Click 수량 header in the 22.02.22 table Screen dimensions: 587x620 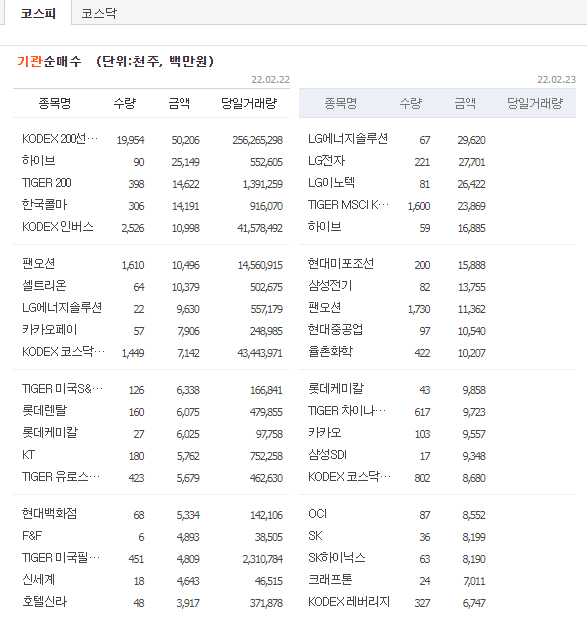click(125, 103)
